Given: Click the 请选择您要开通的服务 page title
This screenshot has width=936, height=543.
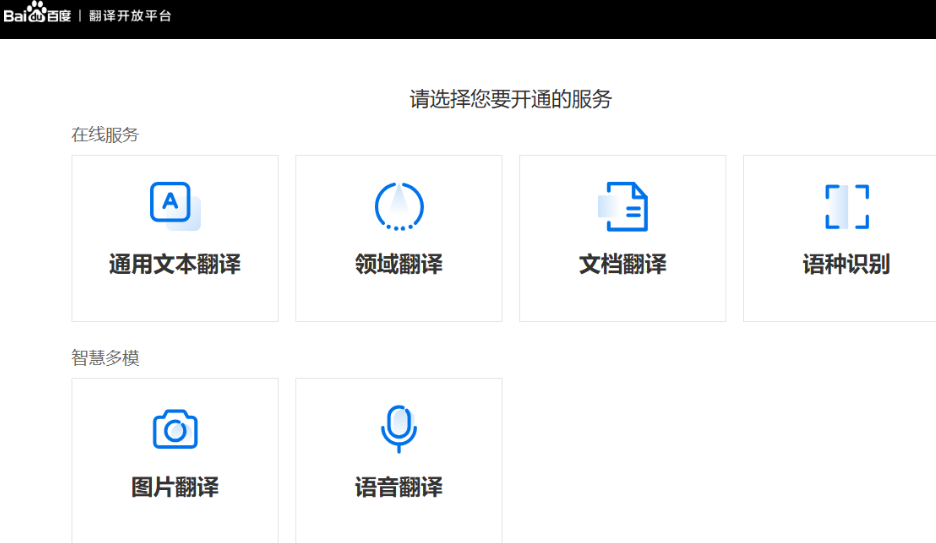Looking at the screenshot, I should (x=510, y=99).
